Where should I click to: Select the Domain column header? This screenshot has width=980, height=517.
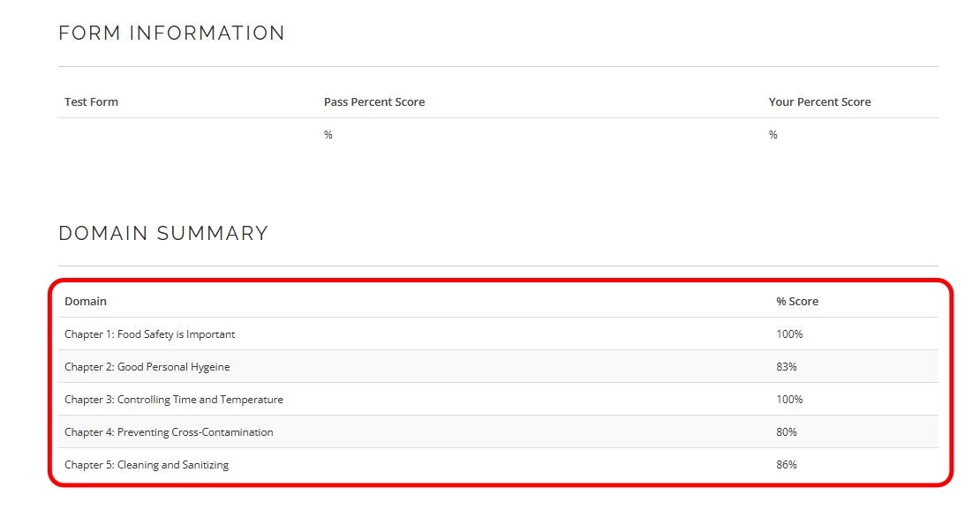click(86, 302)
